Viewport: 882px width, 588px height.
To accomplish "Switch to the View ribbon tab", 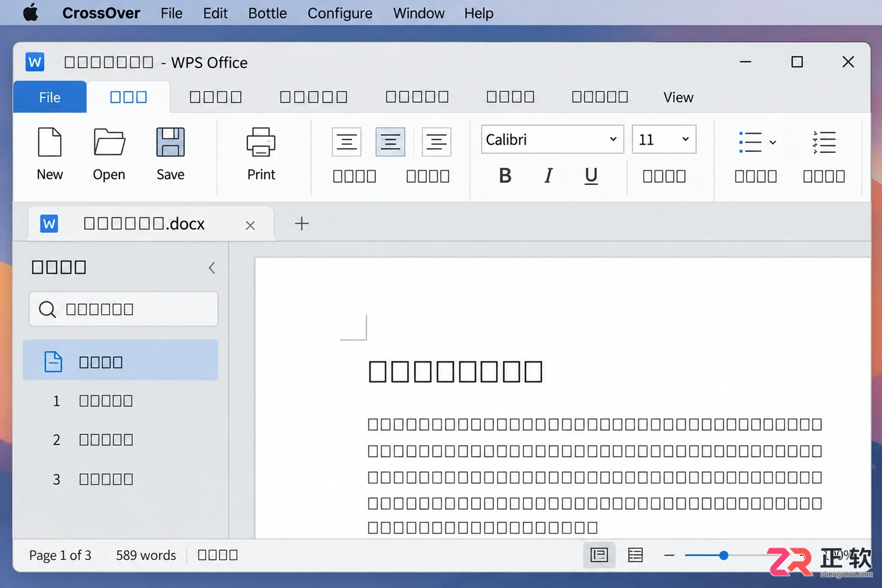I will point(678,97).
